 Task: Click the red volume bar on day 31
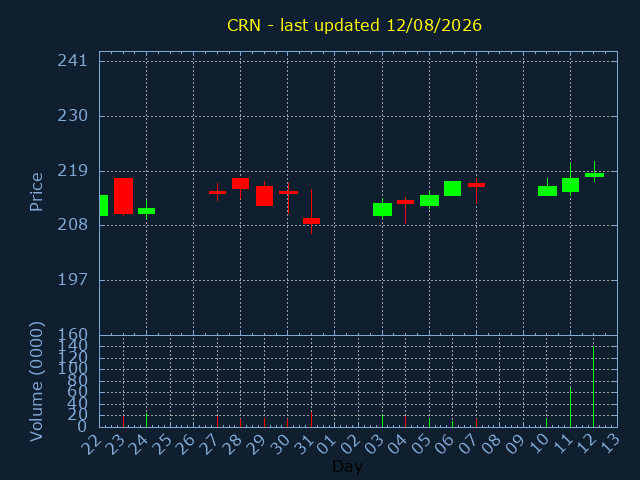point(311,419)
